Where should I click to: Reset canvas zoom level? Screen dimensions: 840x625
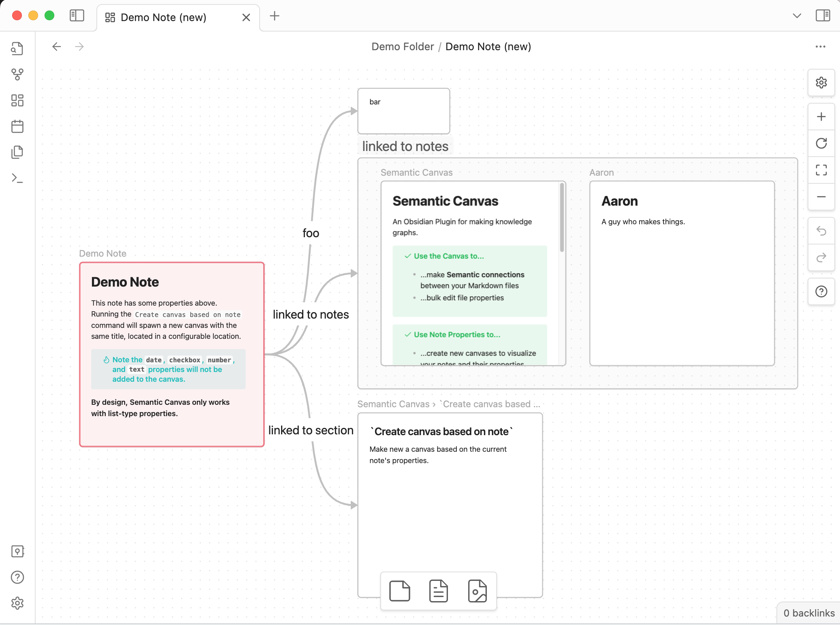point(821,143)
